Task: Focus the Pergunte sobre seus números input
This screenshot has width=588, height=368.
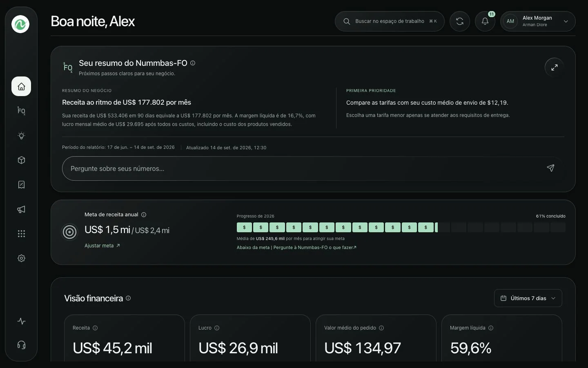Action: pyautogui.click(x=313, y=168)
